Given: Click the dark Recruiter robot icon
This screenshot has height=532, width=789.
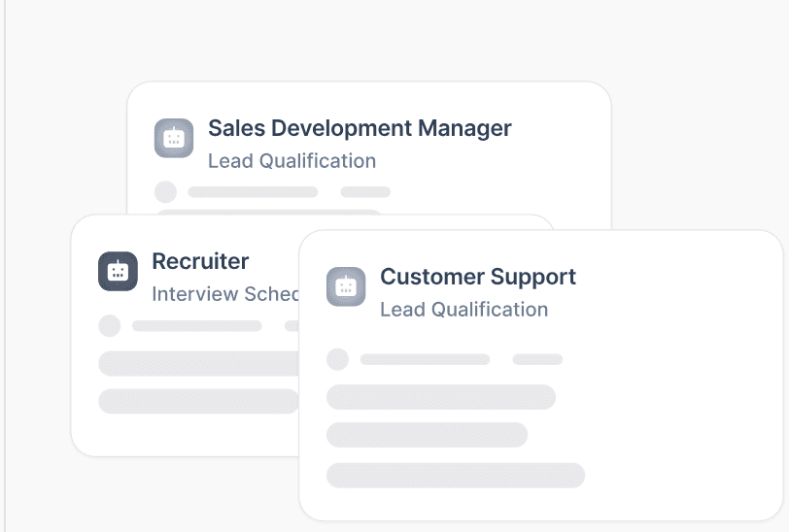Looking at the screenshot, I should tap(118, 271).
